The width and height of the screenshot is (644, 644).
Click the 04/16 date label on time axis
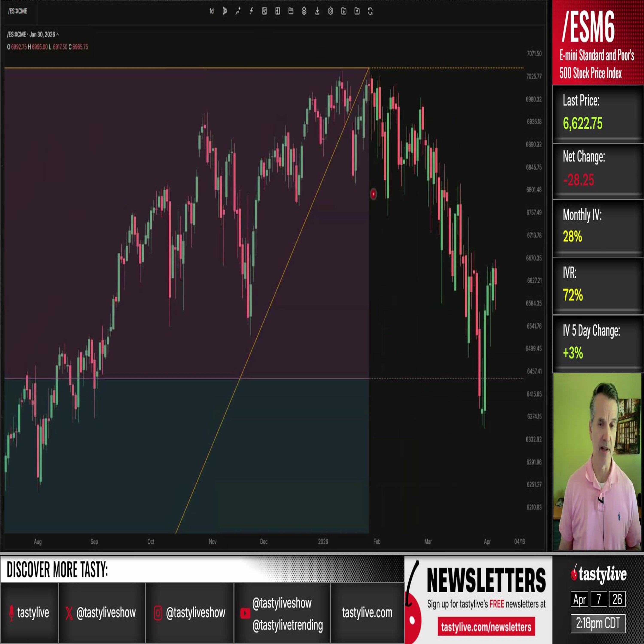[x=519, y=542]
